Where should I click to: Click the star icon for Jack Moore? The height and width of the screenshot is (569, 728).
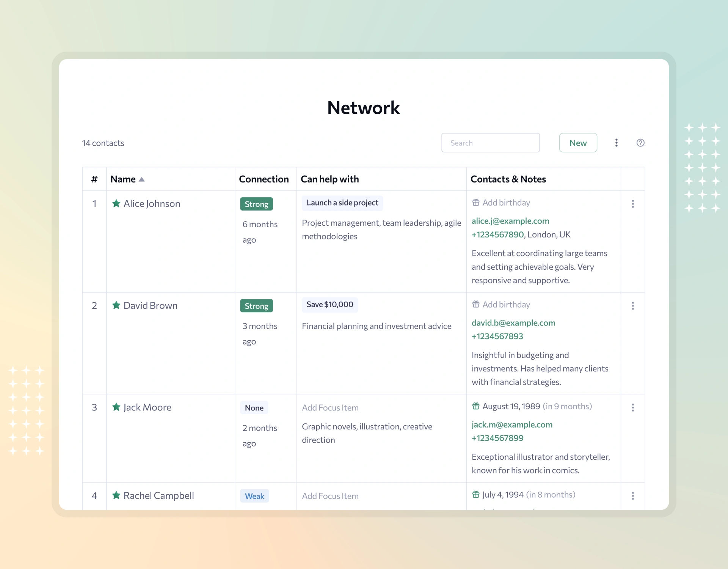[116, 407]
